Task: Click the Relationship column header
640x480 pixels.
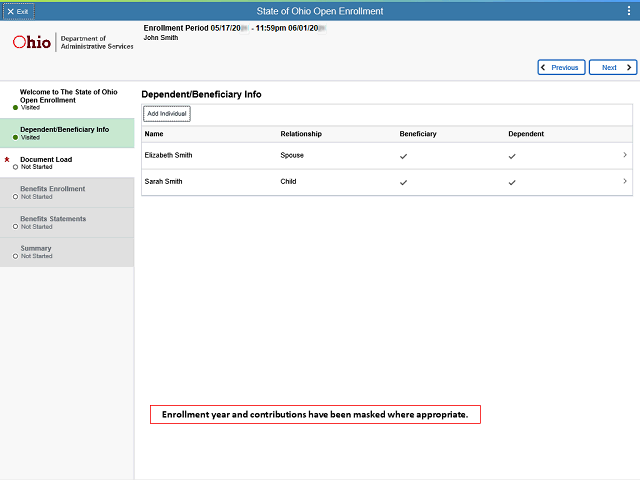Action: (x=301, y=134)
